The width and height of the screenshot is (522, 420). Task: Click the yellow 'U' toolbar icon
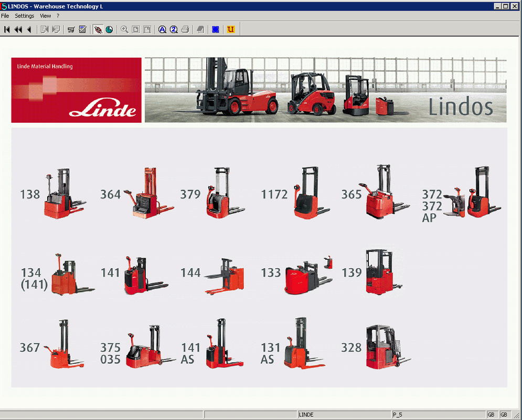(x=231, y=29)
